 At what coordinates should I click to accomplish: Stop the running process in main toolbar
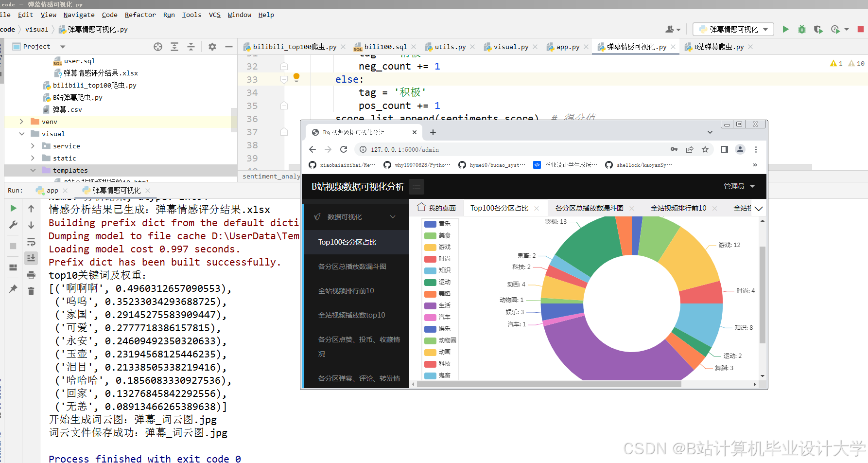861,29
